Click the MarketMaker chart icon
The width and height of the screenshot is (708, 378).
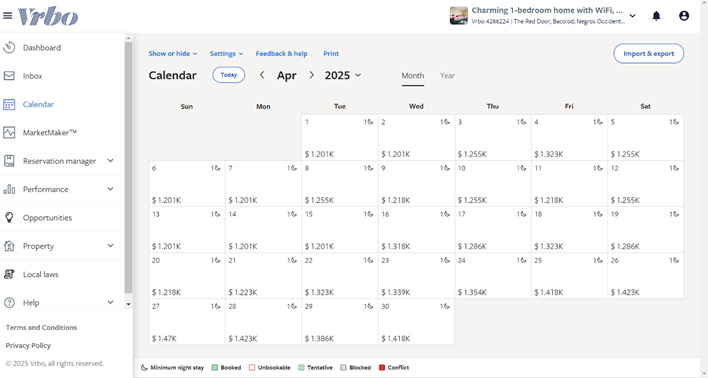coord(9,133)
